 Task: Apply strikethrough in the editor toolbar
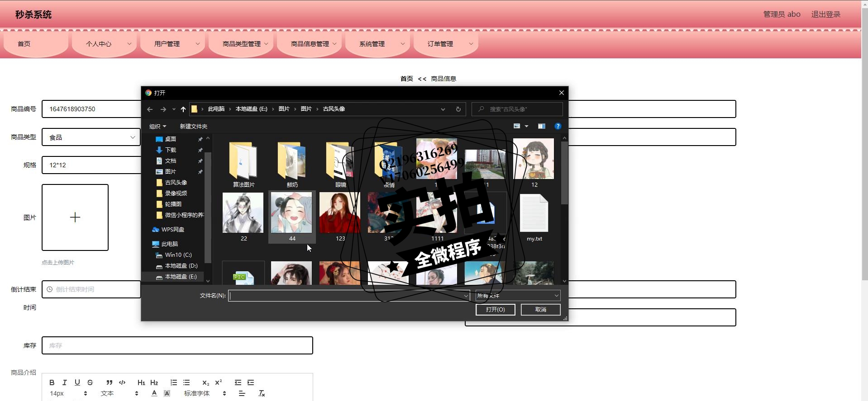pyautogui.click(x=90, y=382)
